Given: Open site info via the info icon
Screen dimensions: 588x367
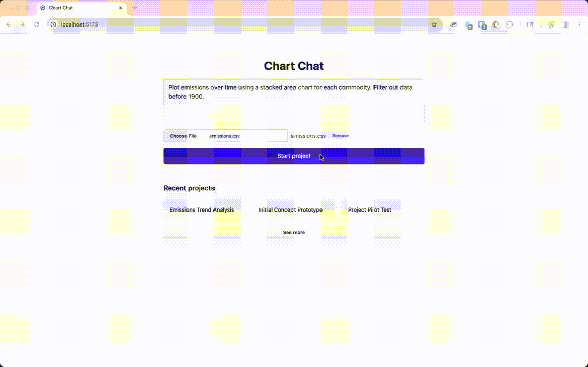Looking at the screenshot, I should point(54,24).
